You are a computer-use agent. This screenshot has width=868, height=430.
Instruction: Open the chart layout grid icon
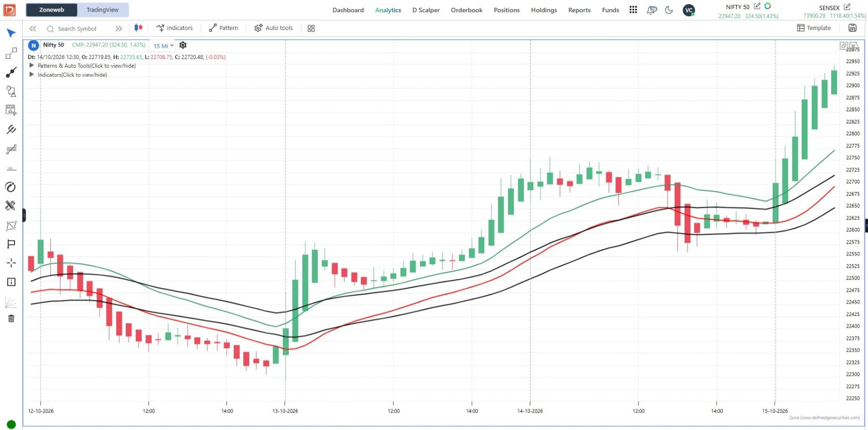[311, 29]
